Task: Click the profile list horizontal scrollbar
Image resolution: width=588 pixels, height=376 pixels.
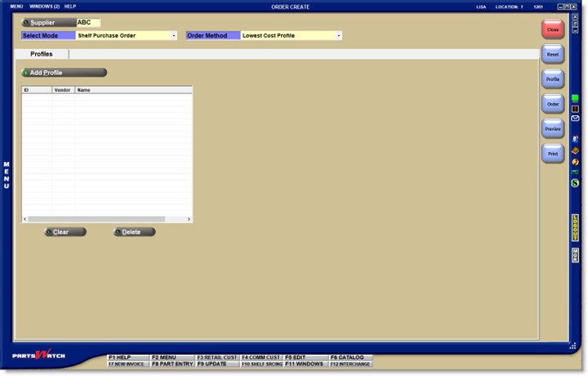Action: pos(98,219)
